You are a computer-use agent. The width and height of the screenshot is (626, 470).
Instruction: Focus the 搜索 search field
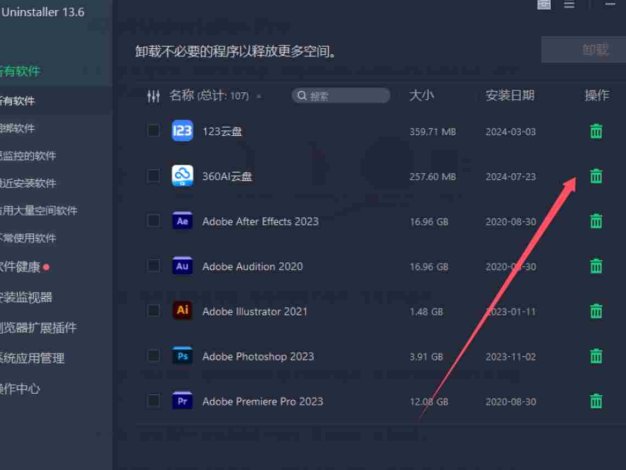[x=341, y=96]
